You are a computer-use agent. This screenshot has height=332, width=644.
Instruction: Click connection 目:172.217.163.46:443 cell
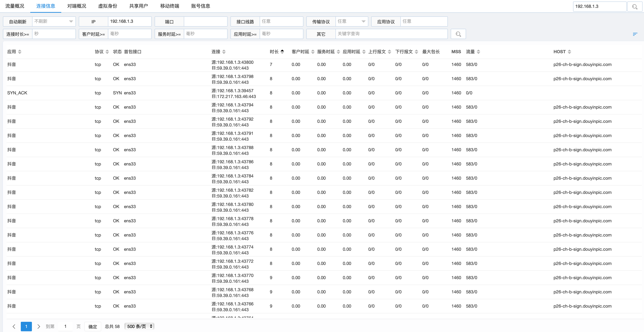click(234, 96)
